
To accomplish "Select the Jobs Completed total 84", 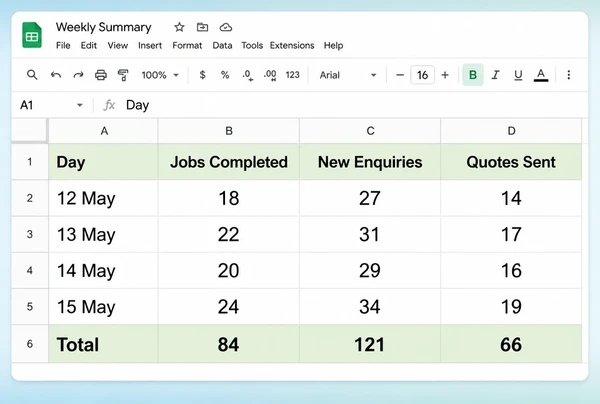I will click(229, 344).
